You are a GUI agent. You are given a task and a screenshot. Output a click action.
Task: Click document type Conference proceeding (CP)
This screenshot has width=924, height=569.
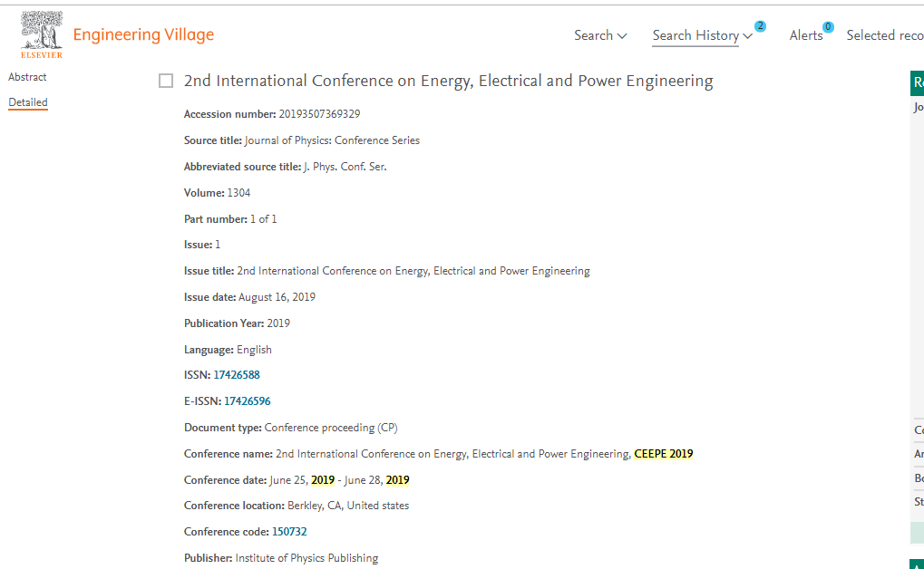pos(331,428)
